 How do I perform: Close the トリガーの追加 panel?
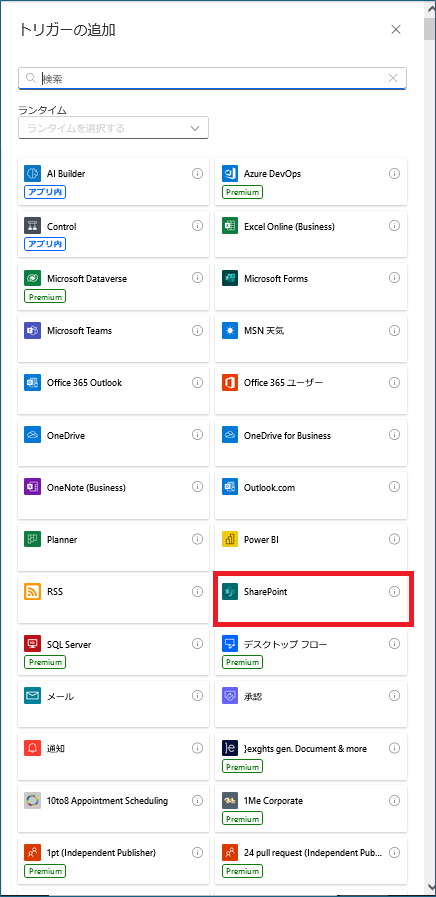tap(396, 29)
